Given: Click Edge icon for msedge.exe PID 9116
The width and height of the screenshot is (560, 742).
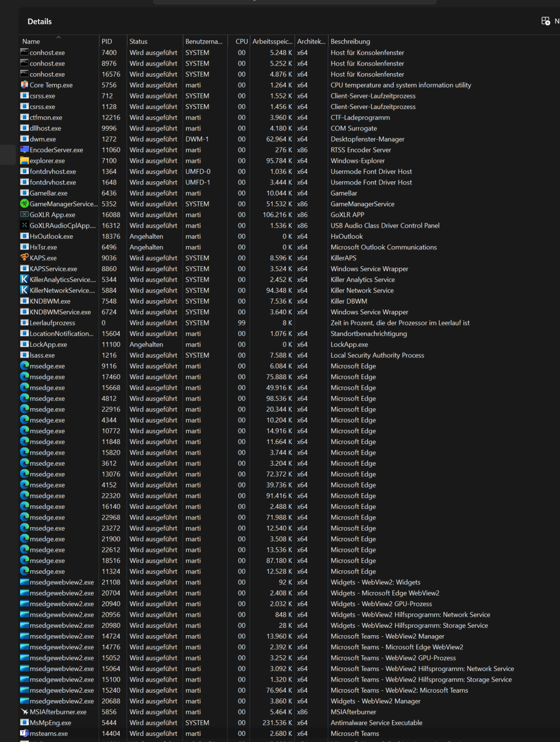Looking at the screenshot, I should tap(24, 366).
